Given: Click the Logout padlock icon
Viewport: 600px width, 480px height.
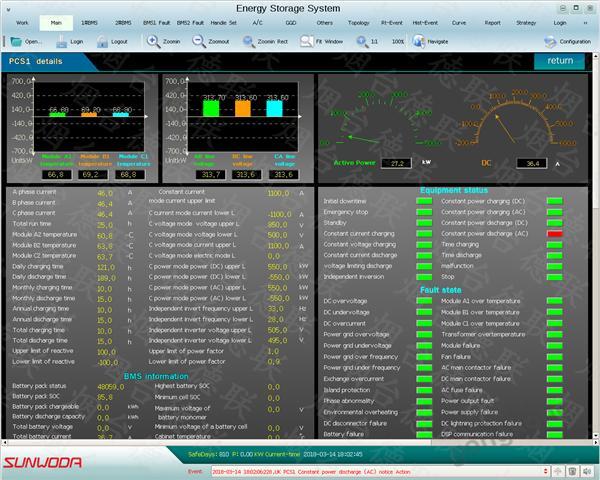Looking at the screenshot, I should coord(102,41).
